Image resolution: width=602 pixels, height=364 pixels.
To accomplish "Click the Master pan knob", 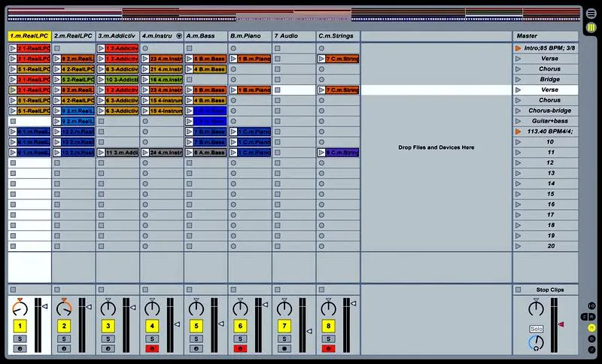I will pyautogui.click(x=537, y=308).
